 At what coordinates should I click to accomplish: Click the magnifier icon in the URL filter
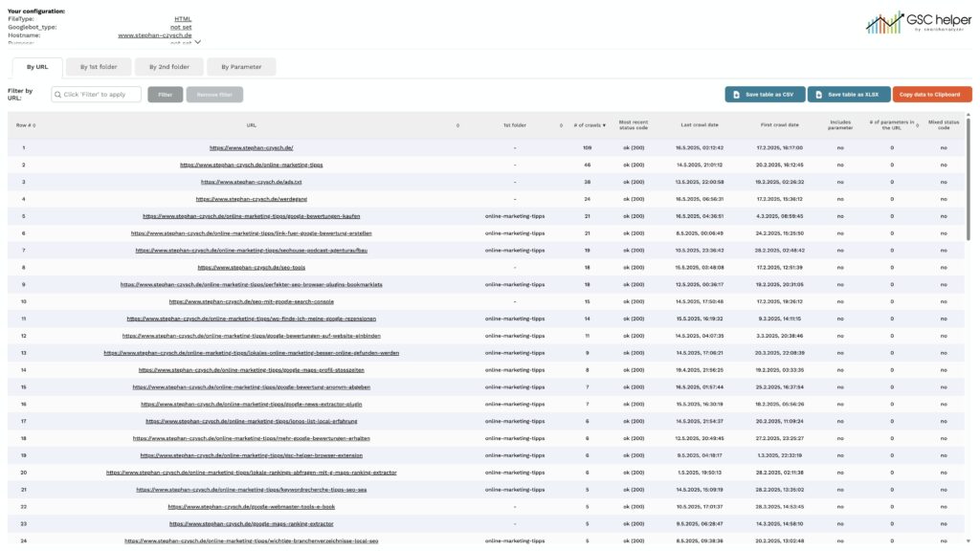click(x=58, y=95)
